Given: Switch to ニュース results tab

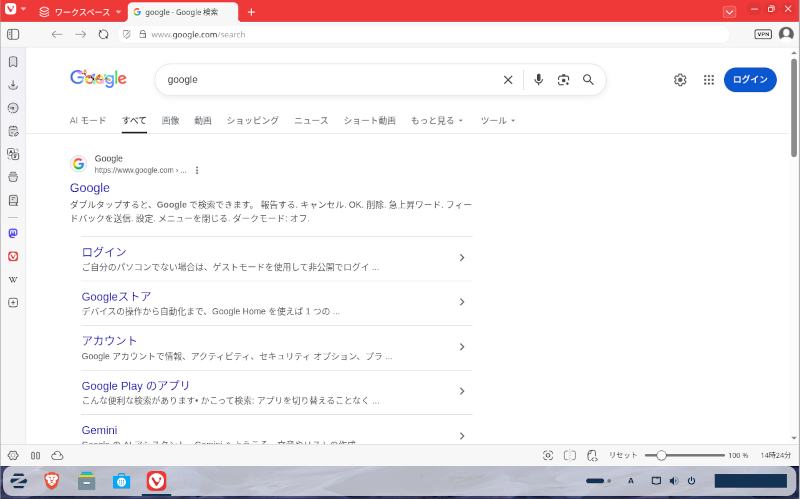Looking at the screenshot, I should [311, 120].
